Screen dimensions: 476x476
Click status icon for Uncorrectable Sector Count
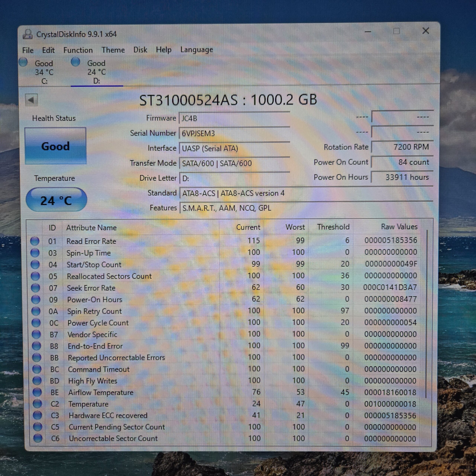(x=38, y=438)
